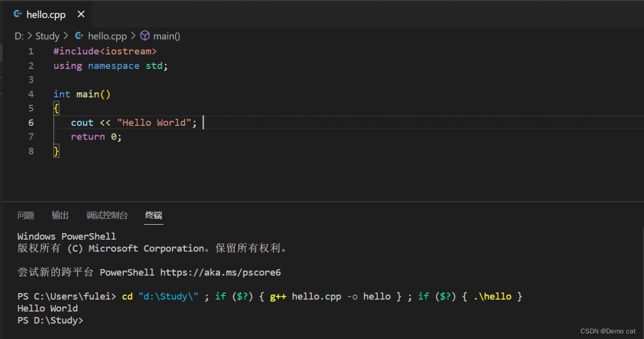Open the Study folder breadcrumb
This screenshot has height=339, width=644.
pos(47,36)
